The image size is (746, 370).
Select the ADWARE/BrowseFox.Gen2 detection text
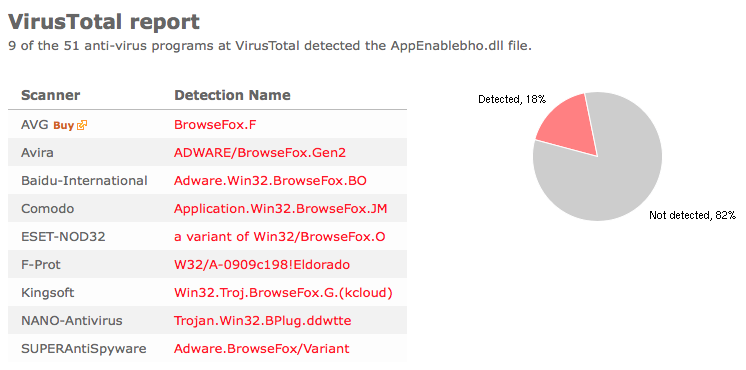260,153
